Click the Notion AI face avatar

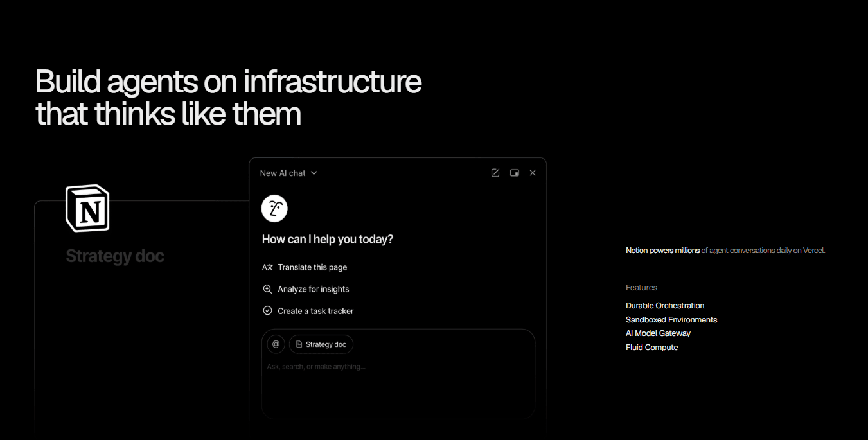pos(274,209)
